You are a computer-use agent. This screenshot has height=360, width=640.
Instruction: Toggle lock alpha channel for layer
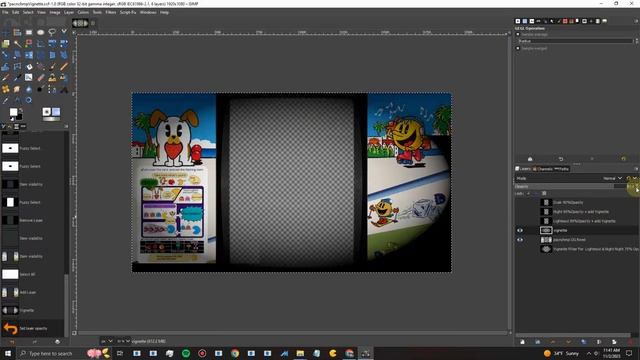click(x=544, y=193)
